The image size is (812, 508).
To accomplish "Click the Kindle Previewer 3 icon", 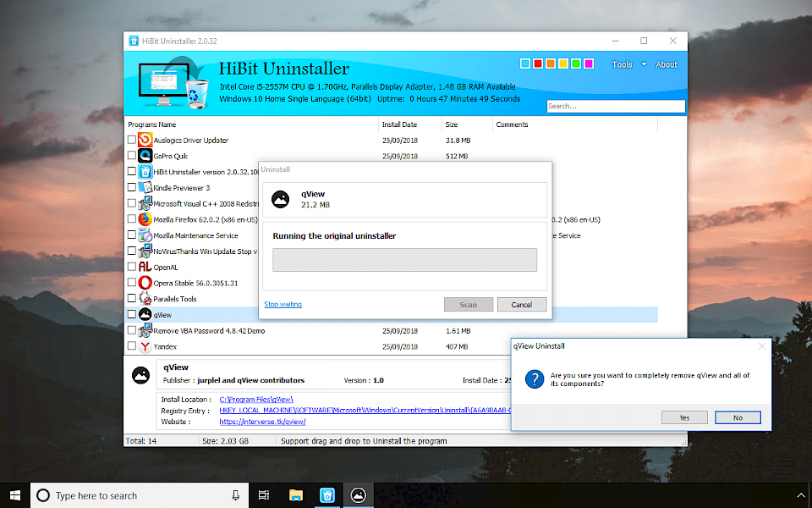I will click(x=145, y=188).
